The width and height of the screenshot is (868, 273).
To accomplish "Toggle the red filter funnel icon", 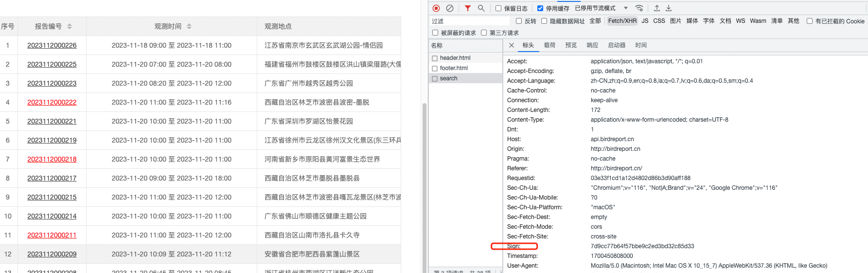I will 467,8.
